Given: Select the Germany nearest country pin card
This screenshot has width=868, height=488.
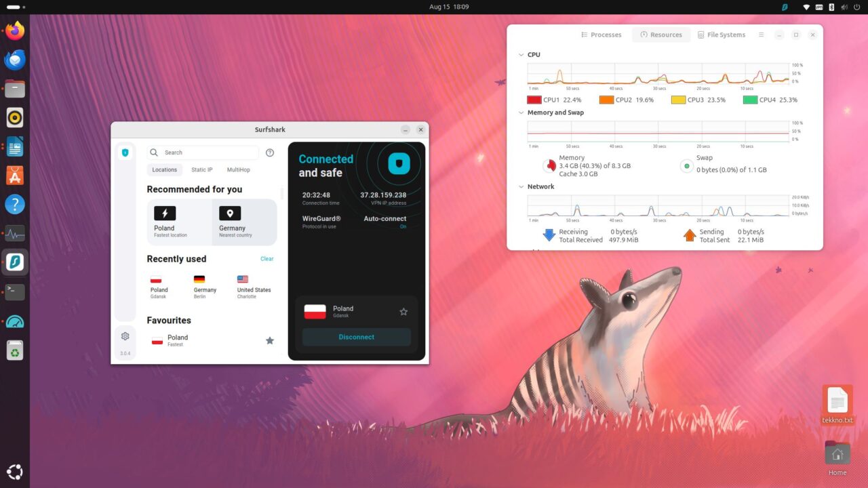Looking at the screenshot, I should pyautogui.click(x=244, y=222).
